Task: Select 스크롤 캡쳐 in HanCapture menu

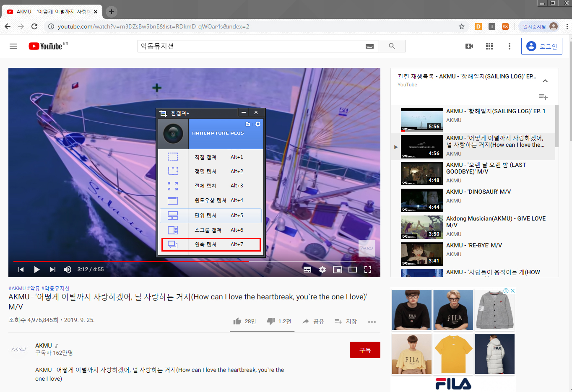Action: 211,230
